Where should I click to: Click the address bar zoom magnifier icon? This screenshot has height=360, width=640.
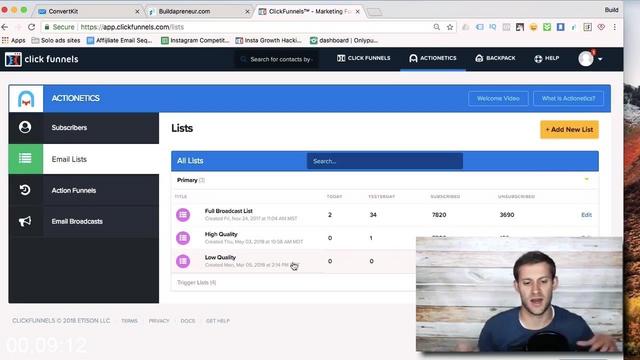pos(437,27)
